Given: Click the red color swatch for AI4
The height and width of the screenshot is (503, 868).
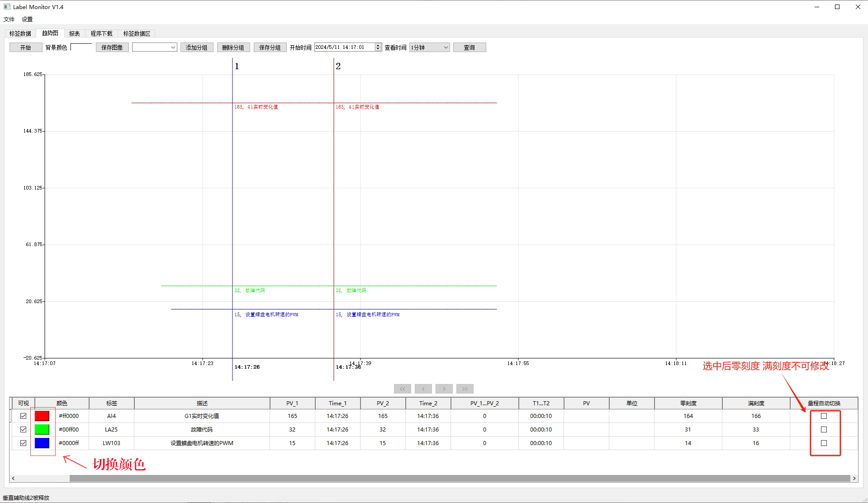Looking at the screenshot, I should 42,416.
